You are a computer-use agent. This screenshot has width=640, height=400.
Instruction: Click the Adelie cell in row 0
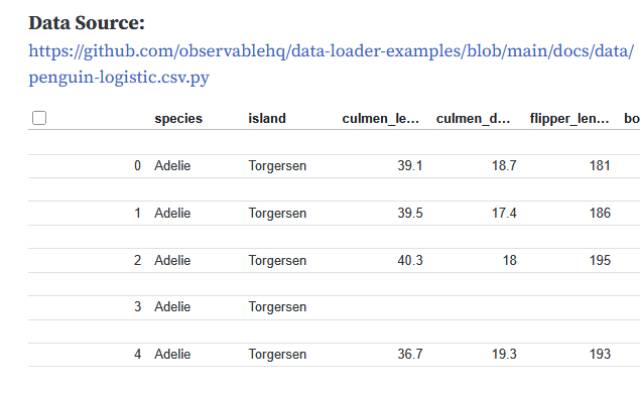click(172, 166)
